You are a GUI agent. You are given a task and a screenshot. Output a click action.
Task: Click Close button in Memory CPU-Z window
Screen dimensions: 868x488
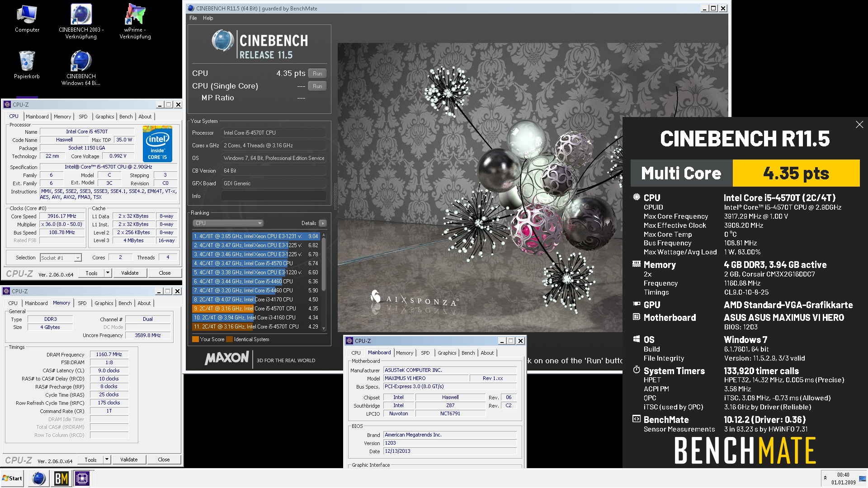(x=164, y=460)
